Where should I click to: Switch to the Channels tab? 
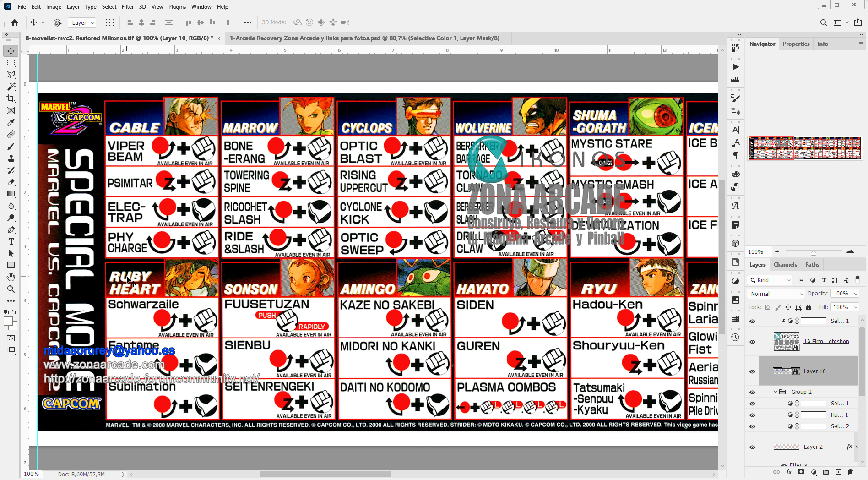pyautogui.click(x=785, y=265)
